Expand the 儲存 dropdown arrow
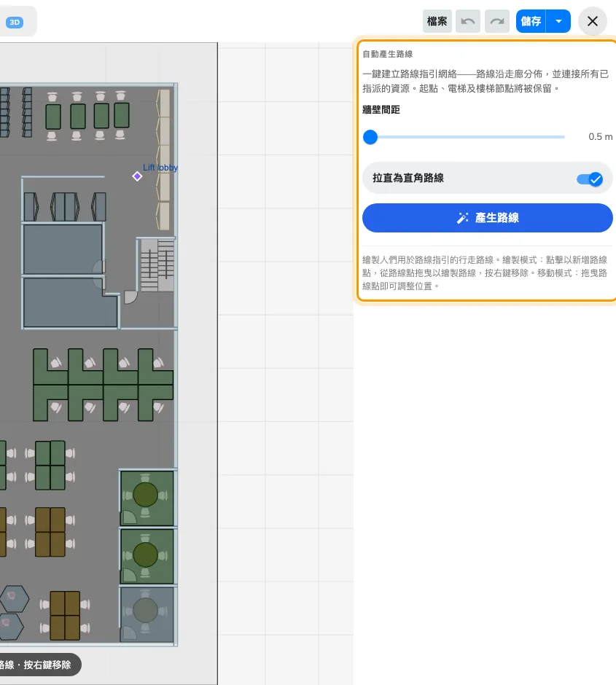The height and width of the screenshot is (685, 616). (x=558, y=21)
